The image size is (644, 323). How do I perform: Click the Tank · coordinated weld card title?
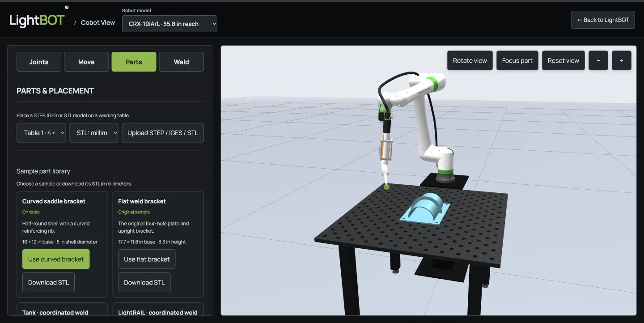55,313
